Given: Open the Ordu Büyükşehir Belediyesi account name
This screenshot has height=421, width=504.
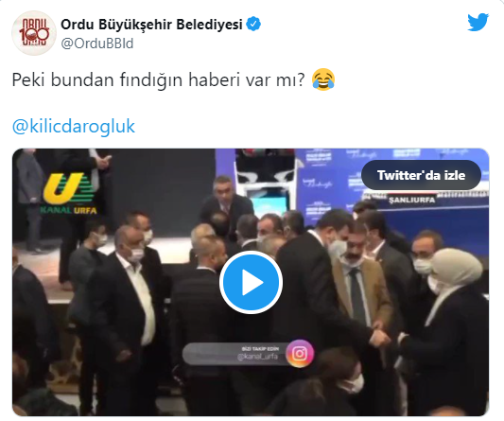Looking at the screenshot, I should click(151, 25).
